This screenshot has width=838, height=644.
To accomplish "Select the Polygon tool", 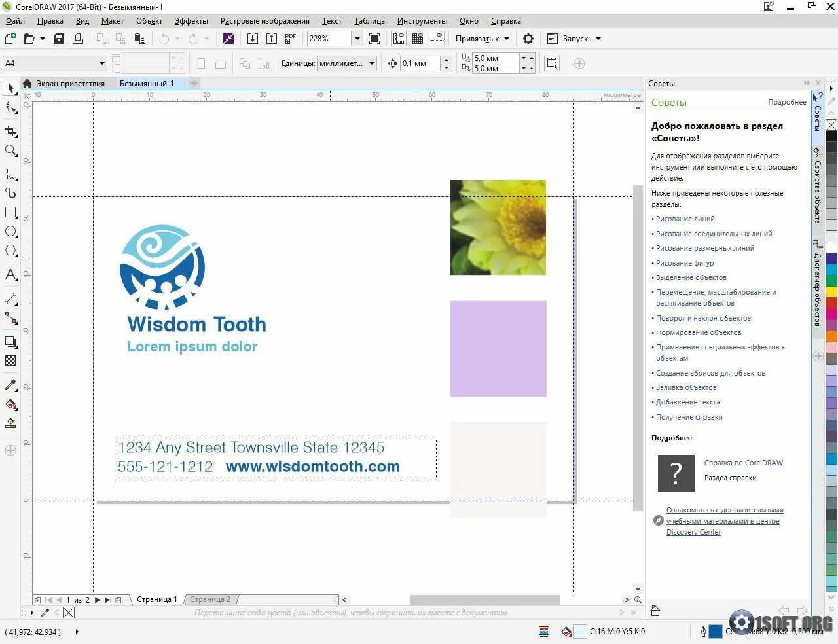I will tap(10, 251).
